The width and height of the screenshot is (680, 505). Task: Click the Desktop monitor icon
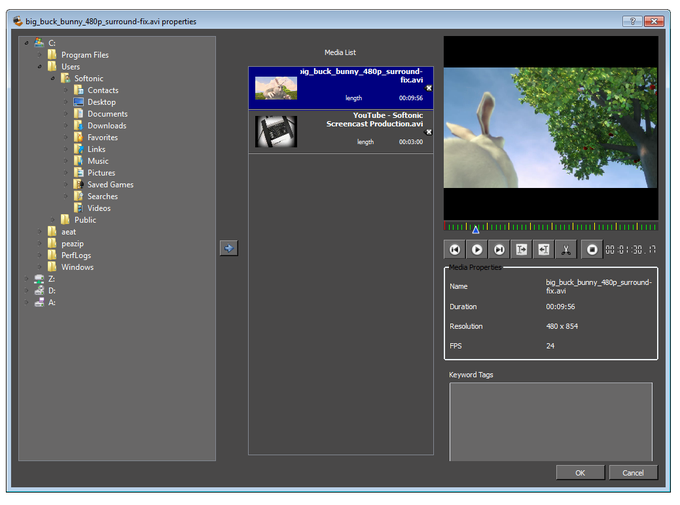coord(78,102)
